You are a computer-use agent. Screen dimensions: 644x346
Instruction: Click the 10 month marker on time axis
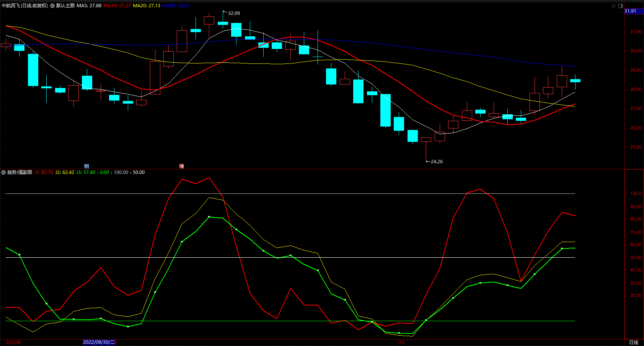point(401,343)
